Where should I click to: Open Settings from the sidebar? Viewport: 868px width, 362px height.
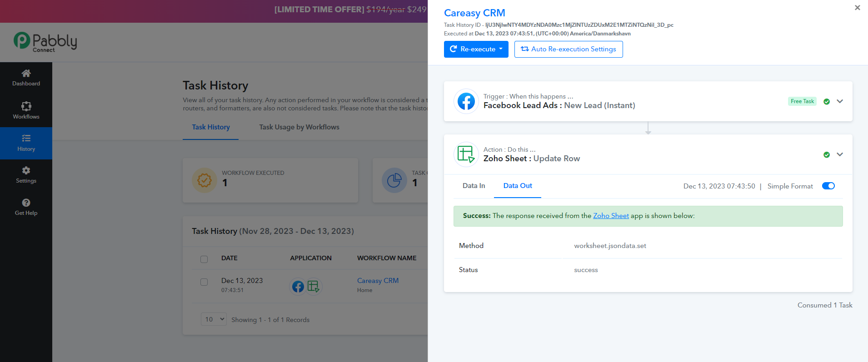click(x=26, y=175)
